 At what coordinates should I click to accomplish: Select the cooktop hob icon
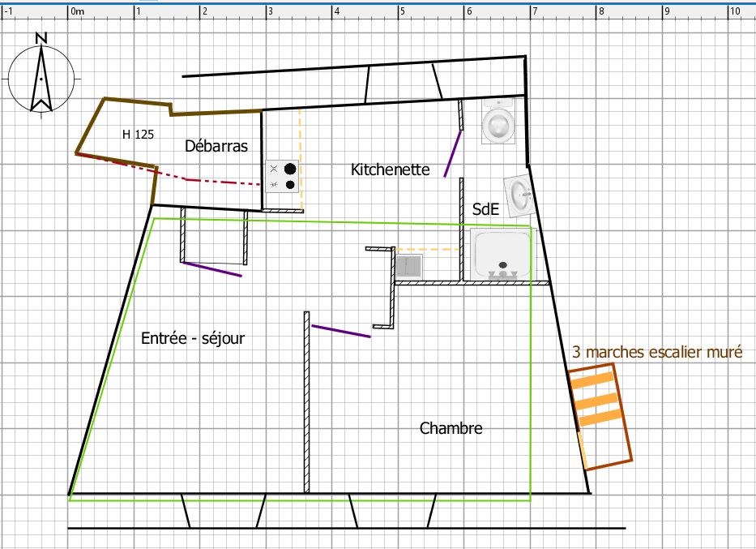(x=282, y=177)
